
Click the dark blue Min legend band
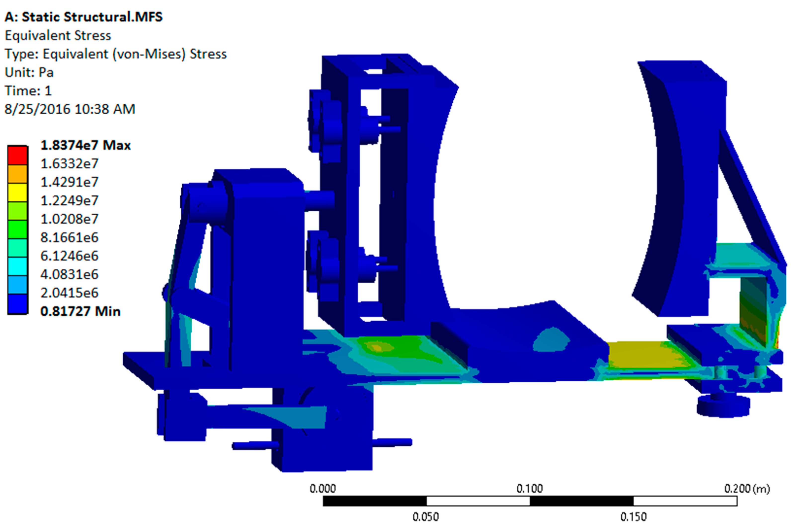click(x=18, y=304)
